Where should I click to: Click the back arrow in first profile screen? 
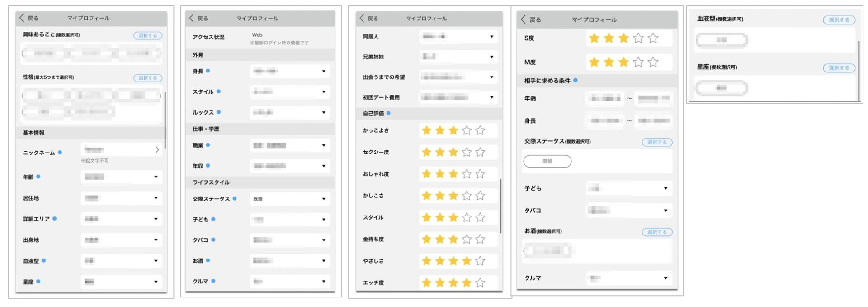[x=22, y=18]
